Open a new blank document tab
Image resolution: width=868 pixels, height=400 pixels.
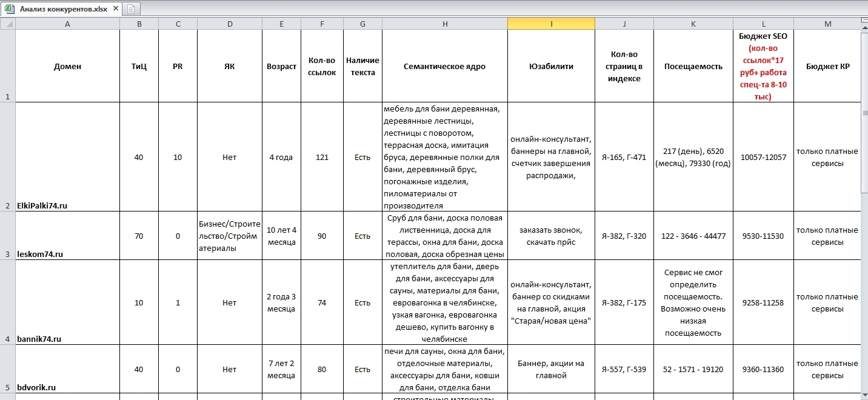(131, 9)
